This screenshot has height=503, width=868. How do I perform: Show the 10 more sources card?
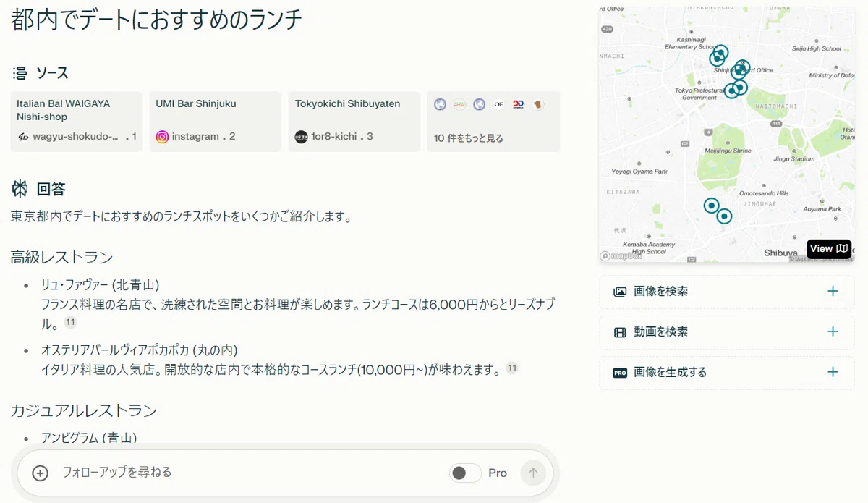493,122
